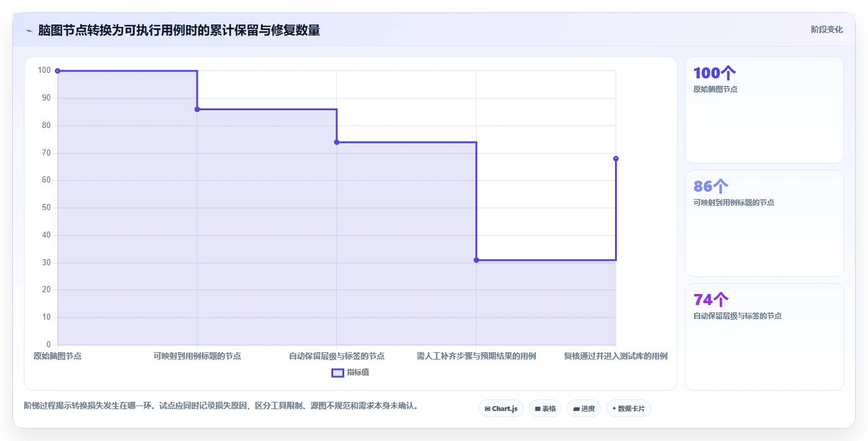Screen dimensions: 868x441
Task: Click the chart title 脑图节点转换为可执行用例时的累计保留与修复数量
Action: [x=179, y=30]
